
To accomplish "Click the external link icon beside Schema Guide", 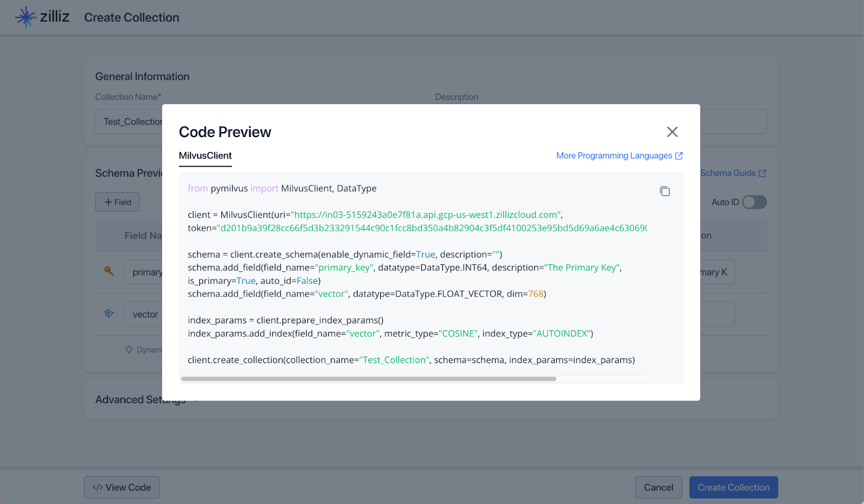I will (762, 173).
